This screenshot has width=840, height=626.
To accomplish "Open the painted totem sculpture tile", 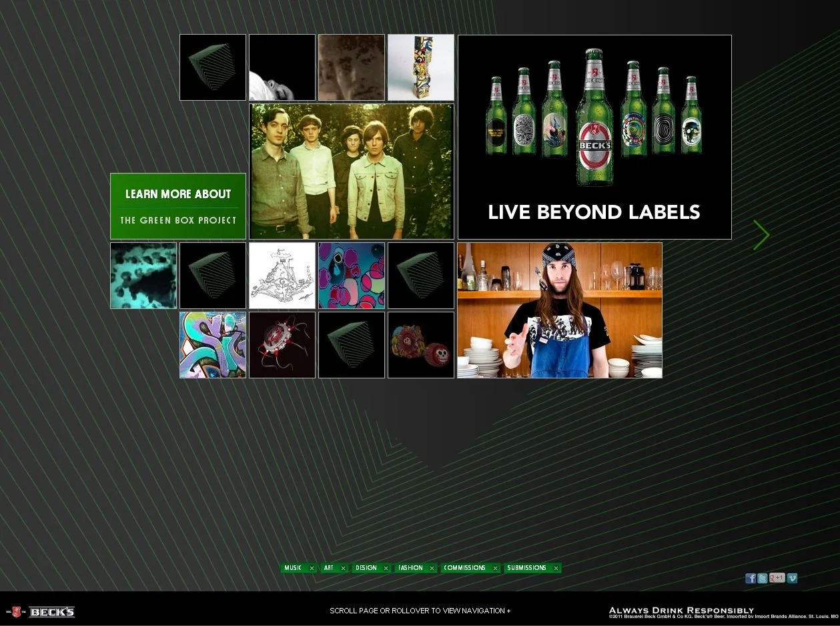I will point(421,67).
